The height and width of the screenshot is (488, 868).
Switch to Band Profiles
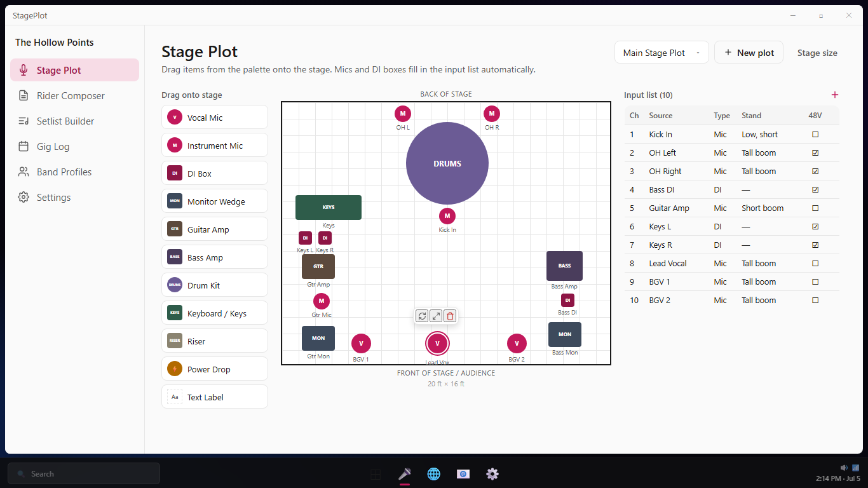(74, 172)
